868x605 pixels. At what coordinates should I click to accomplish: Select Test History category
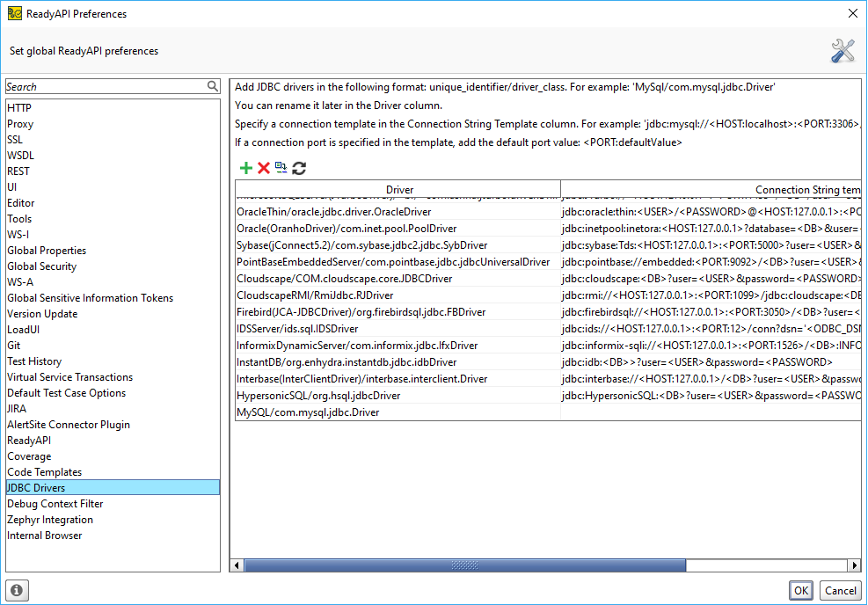pyautogui.click(x=113, y=361)
